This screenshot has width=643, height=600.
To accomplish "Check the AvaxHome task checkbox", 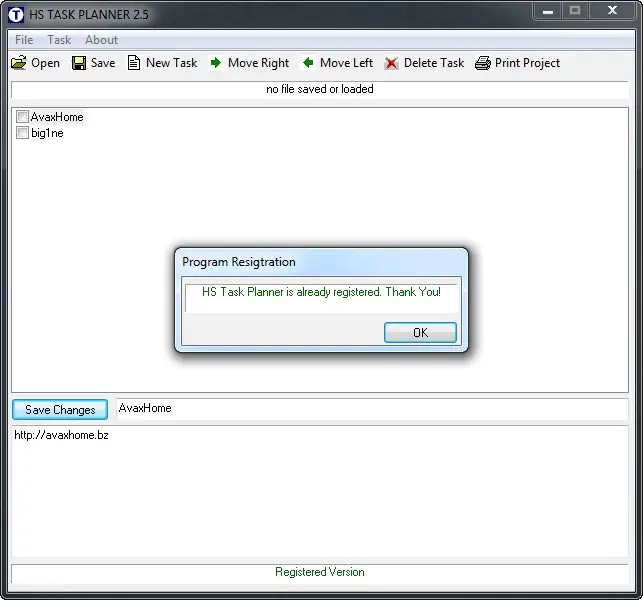I will click(x=22, y=117).
